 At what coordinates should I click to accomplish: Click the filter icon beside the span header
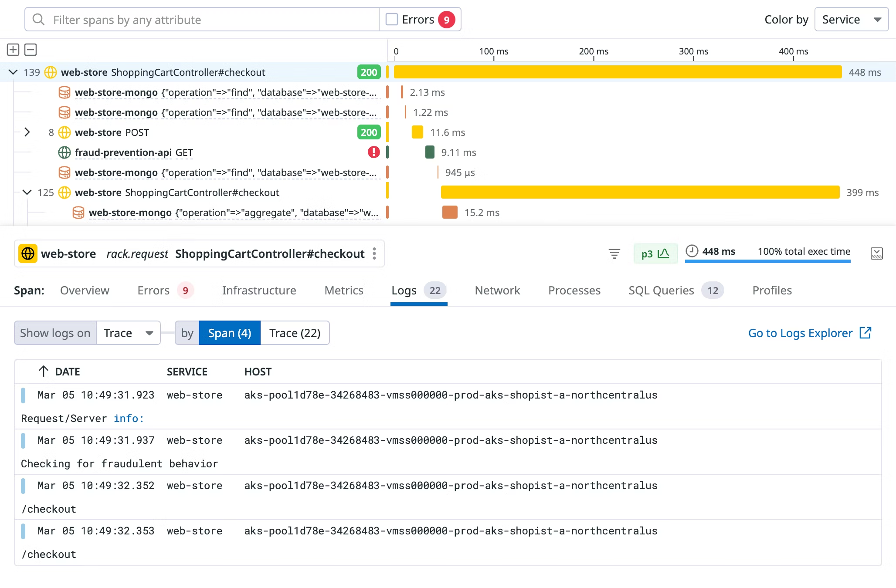(x=614, y=253)
